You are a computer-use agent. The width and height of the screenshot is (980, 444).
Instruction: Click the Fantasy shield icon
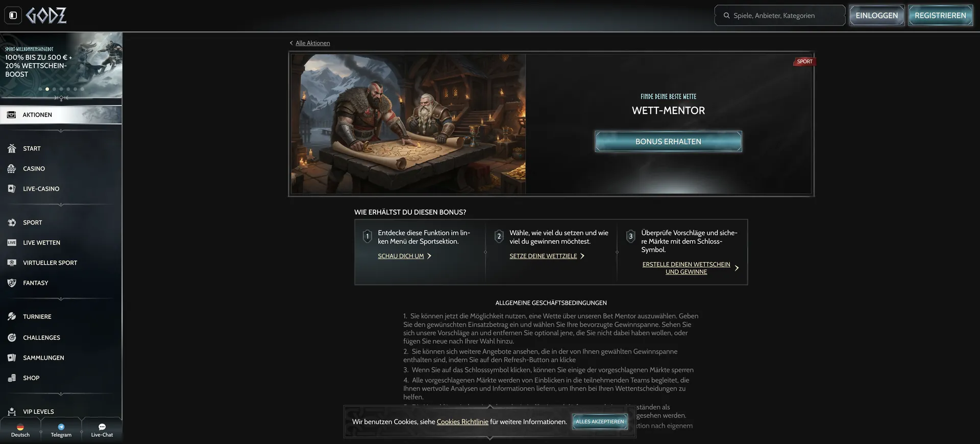click(x=12, y=283)
